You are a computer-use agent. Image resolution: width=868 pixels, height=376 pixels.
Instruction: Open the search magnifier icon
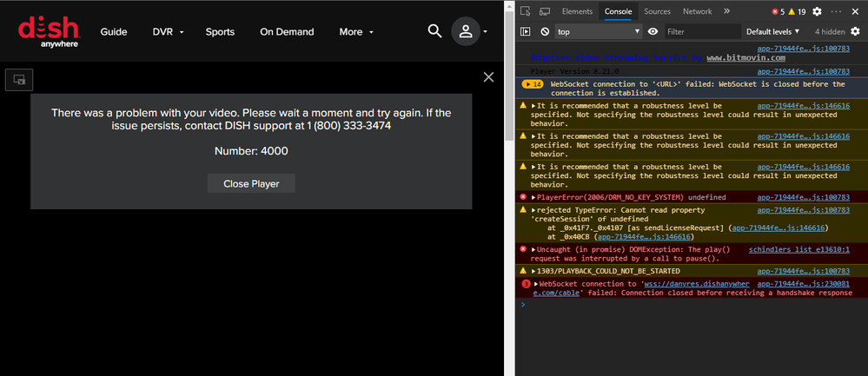click(x=435, y=31)
